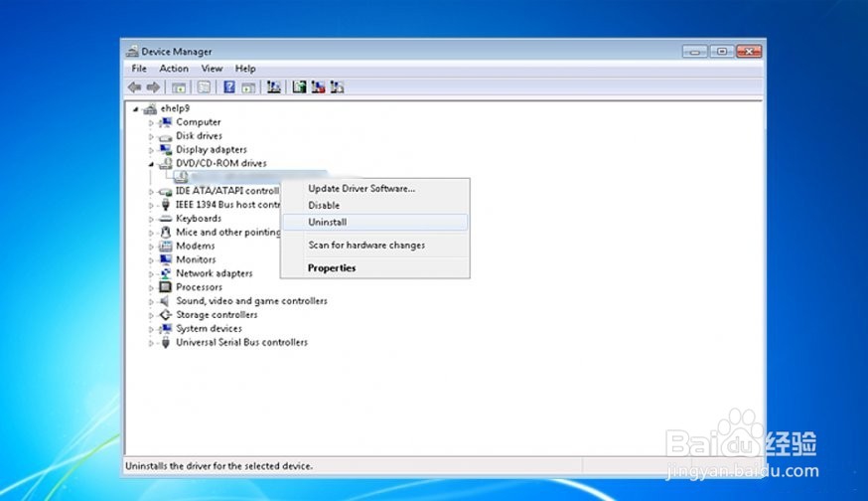Click the Action Pane toolbar icon next to Help
The width and height of the screenshot is (868, 501).
click(x=248, y=87)
